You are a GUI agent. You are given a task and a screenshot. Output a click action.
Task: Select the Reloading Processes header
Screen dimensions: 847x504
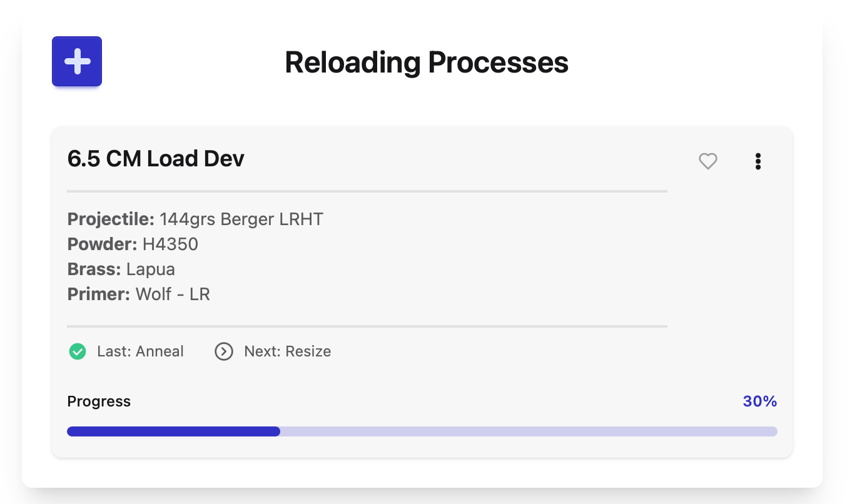coord(426,62)
